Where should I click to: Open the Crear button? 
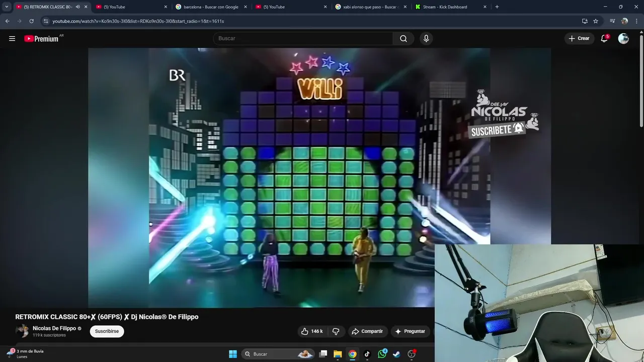pyautogui.click(x=579, y=39)
